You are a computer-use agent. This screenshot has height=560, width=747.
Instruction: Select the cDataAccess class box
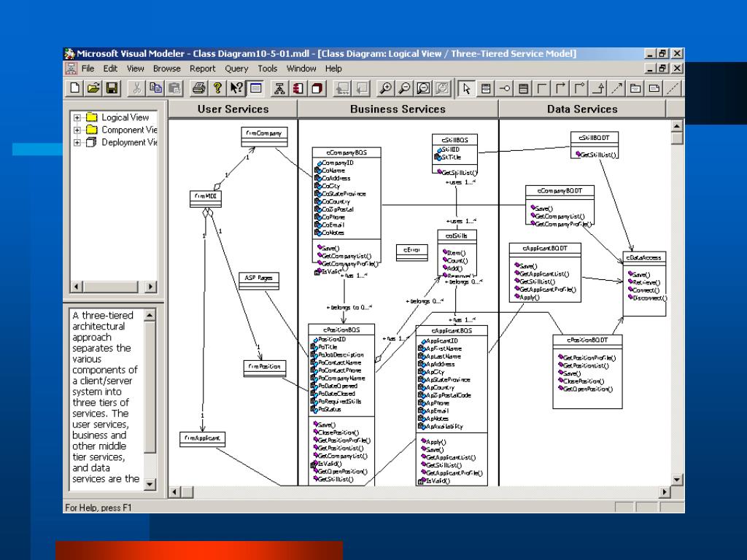[644, 284]
